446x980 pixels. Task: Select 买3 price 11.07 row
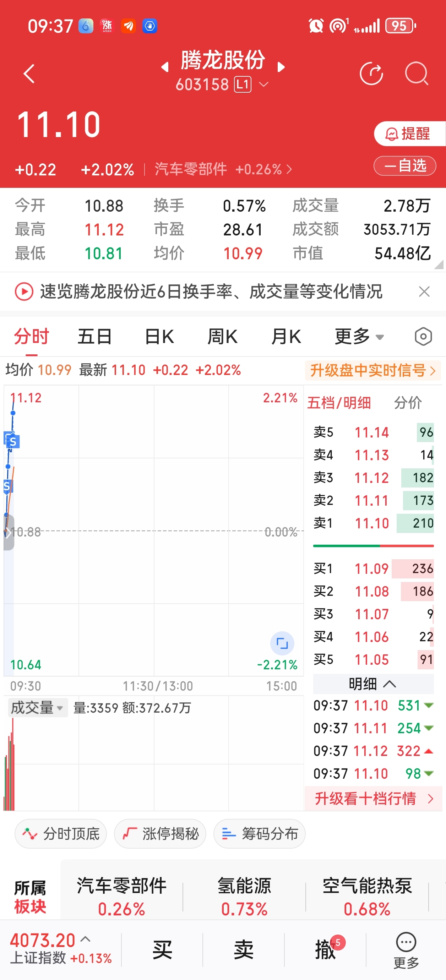click(x=373, y=614)
